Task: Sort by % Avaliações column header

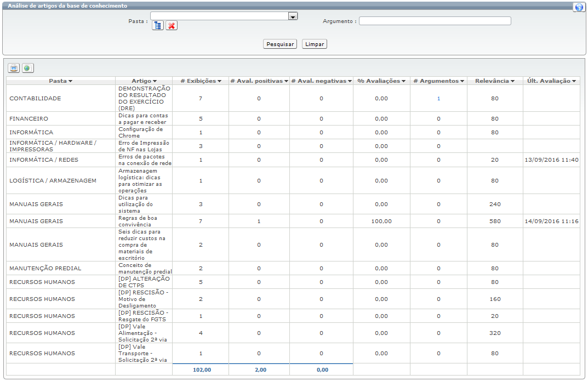Action: (x=381, y=81)
